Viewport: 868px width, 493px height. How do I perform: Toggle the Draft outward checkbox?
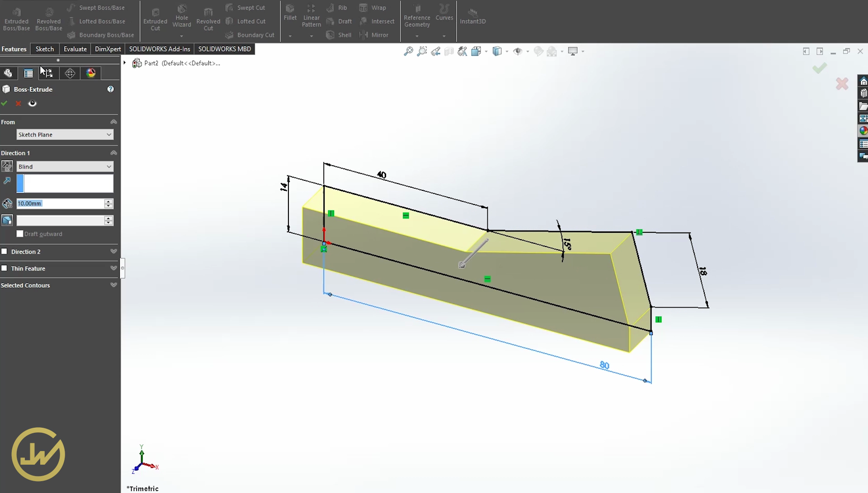20,234
